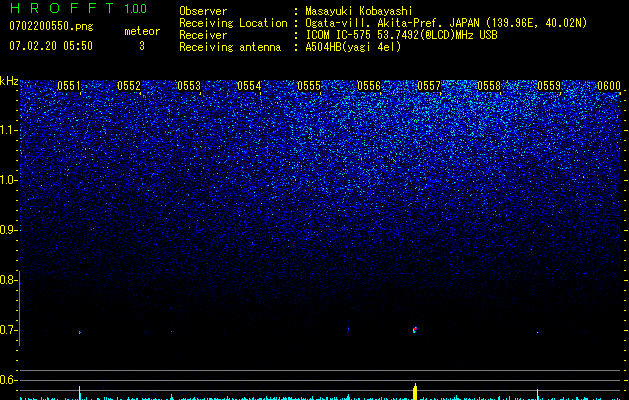Click the 0551 time marker

pos(69,86)
